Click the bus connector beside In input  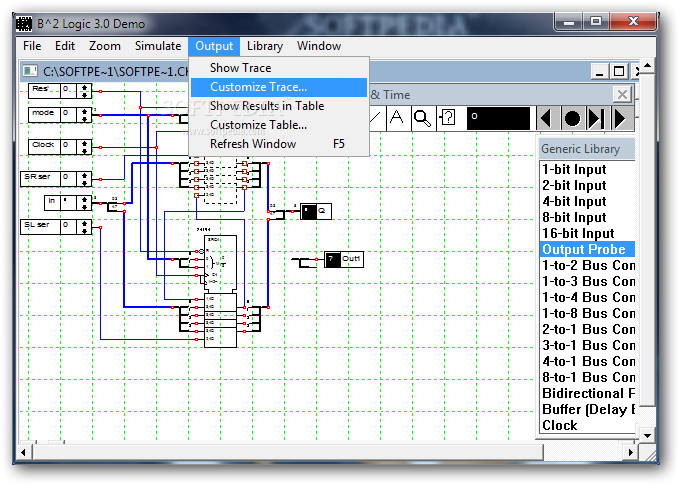(x=114, y=206)
